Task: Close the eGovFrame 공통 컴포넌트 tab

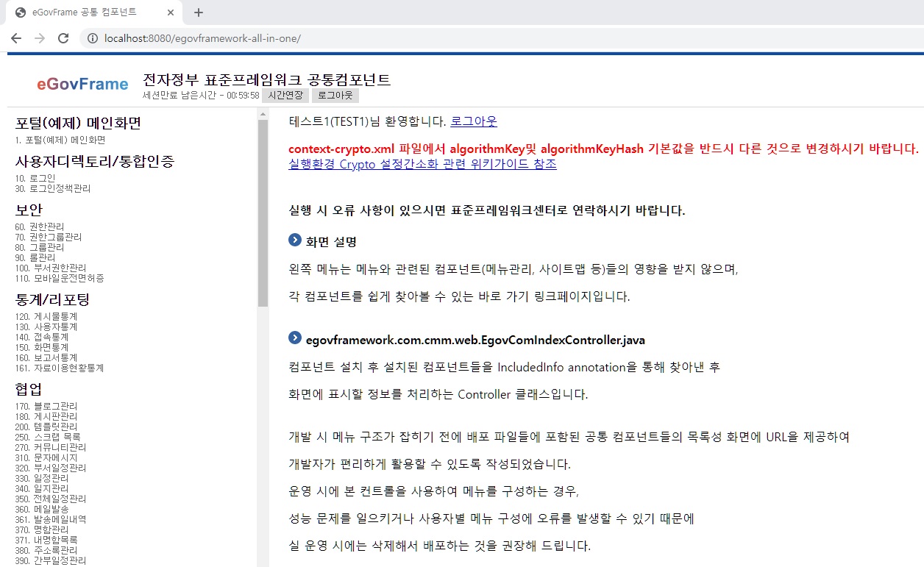Action: pos(171,13)
